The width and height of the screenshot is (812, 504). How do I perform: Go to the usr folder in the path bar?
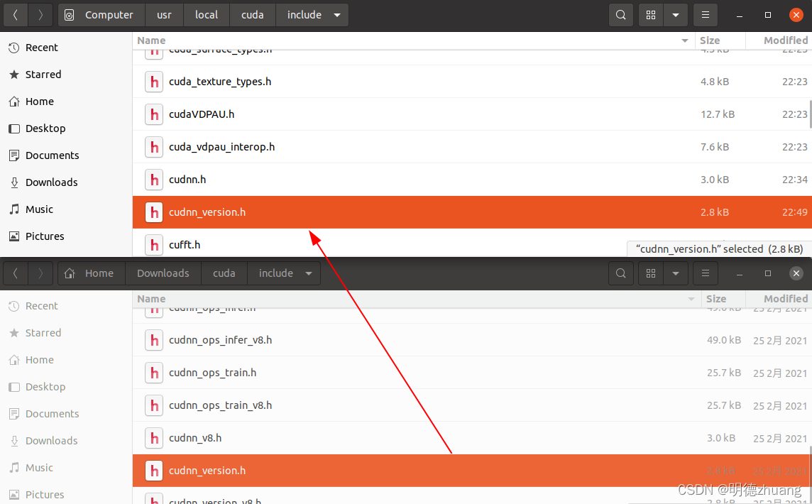(164, 15)
